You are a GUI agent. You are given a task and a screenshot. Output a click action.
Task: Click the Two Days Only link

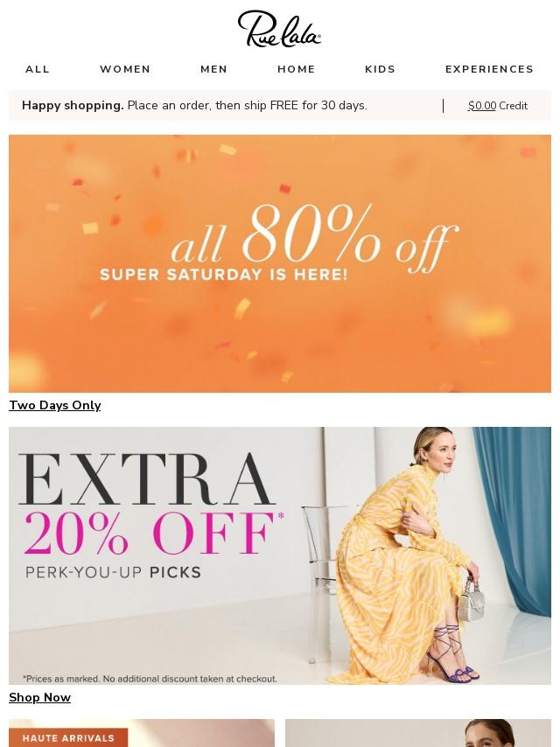tap(55, 405)
